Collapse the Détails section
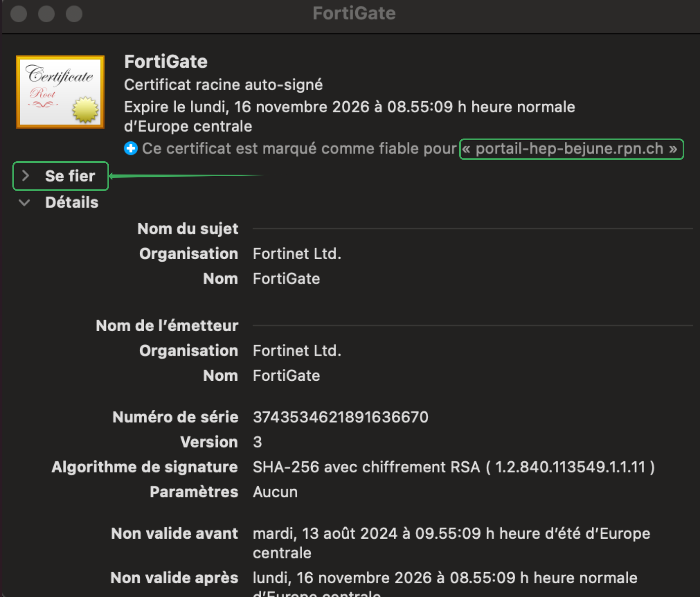The width and height of the screenshot is (700, 597). click(x=25, y=203)
